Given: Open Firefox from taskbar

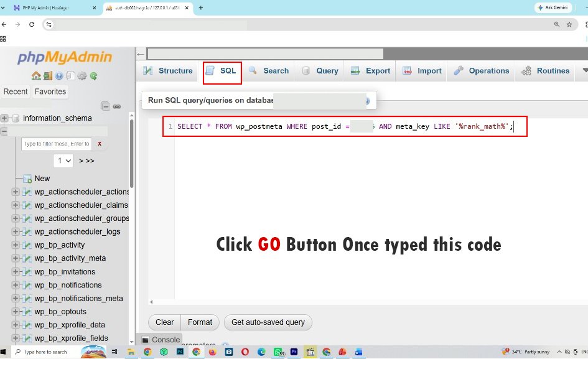Looking at the screenshot, I should click(213, 352).
